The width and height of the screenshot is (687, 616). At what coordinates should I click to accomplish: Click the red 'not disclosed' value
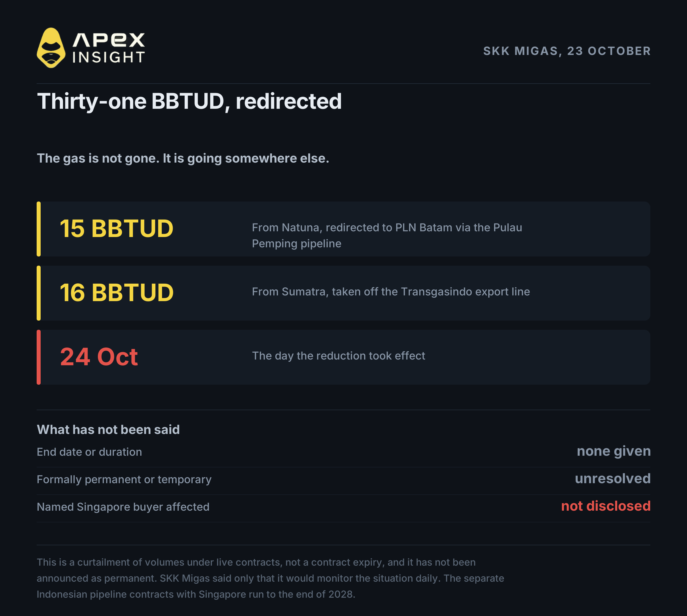(x=606, y=506)
